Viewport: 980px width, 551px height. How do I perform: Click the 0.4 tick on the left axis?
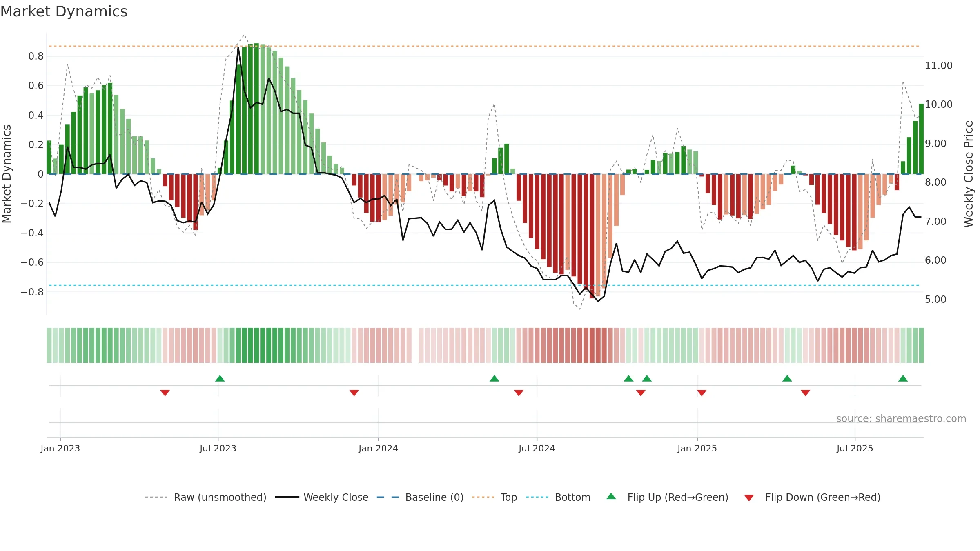point(36,115)
